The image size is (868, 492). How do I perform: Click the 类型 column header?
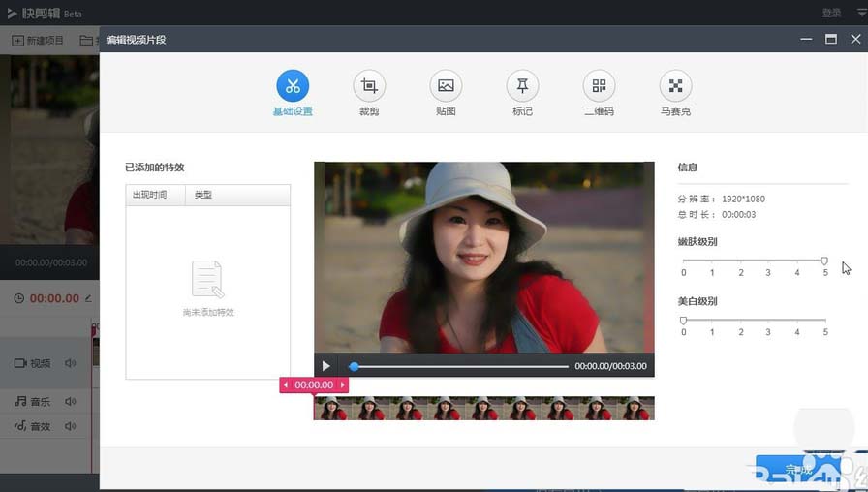tap(237, 195)
